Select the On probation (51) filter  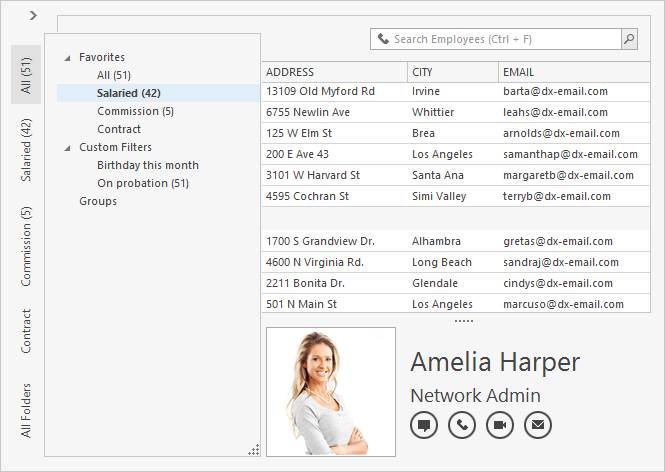pos(143,183)
